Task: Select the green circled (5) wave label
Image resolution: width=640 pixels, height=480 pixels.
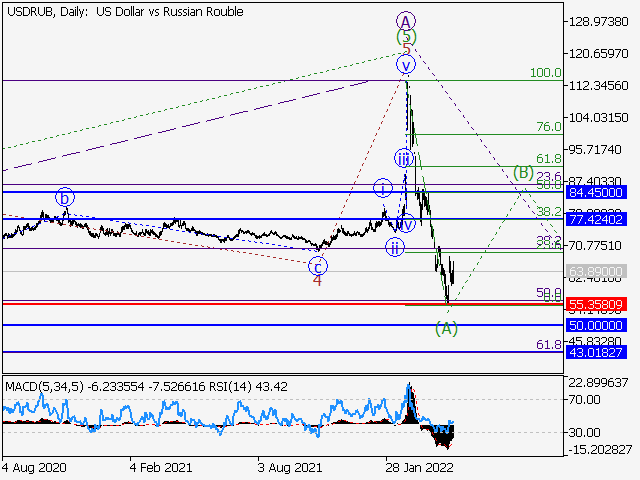Action: 406,37
